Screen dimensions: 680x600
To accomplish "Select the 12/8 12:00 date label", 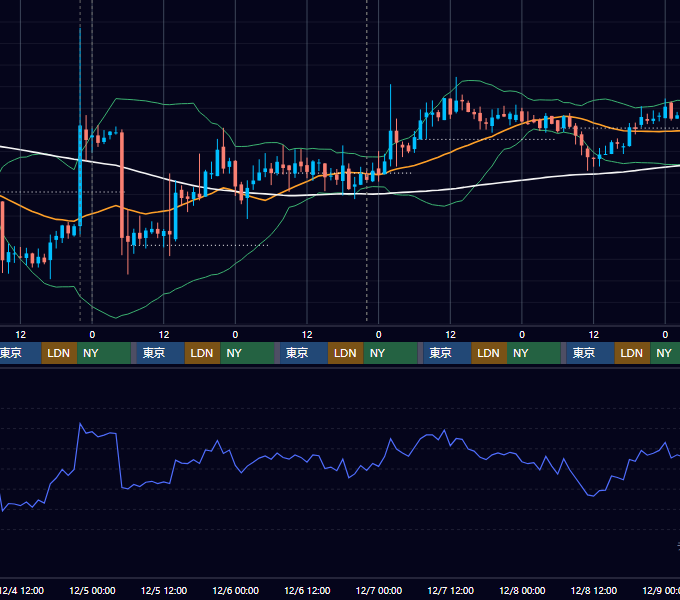I will pyautogui.click(x=594, y=590).
